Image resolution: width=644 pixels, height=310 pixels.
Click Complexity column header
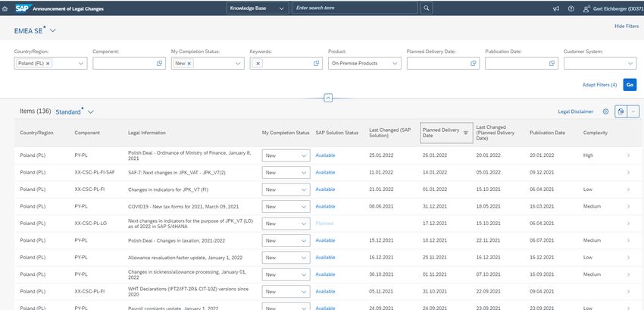click(x=595, y=133)
